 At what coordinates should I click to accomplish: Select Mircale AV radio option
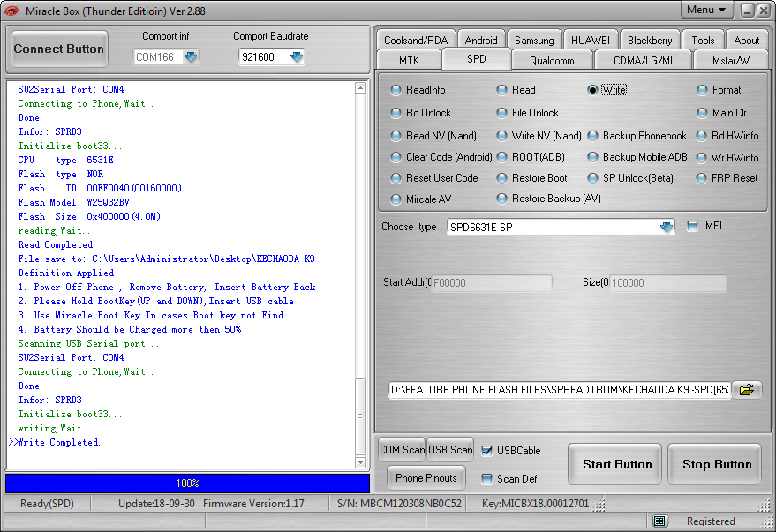[396, 199]
